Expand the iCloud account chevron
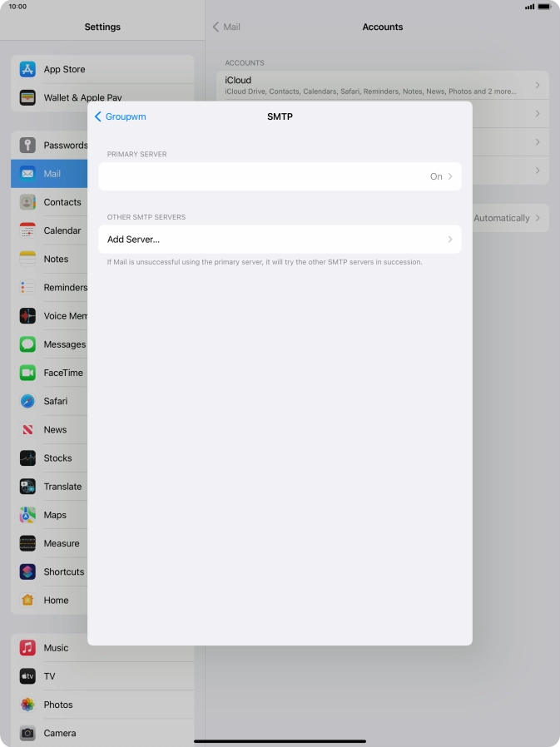 (x=538, y=85)
